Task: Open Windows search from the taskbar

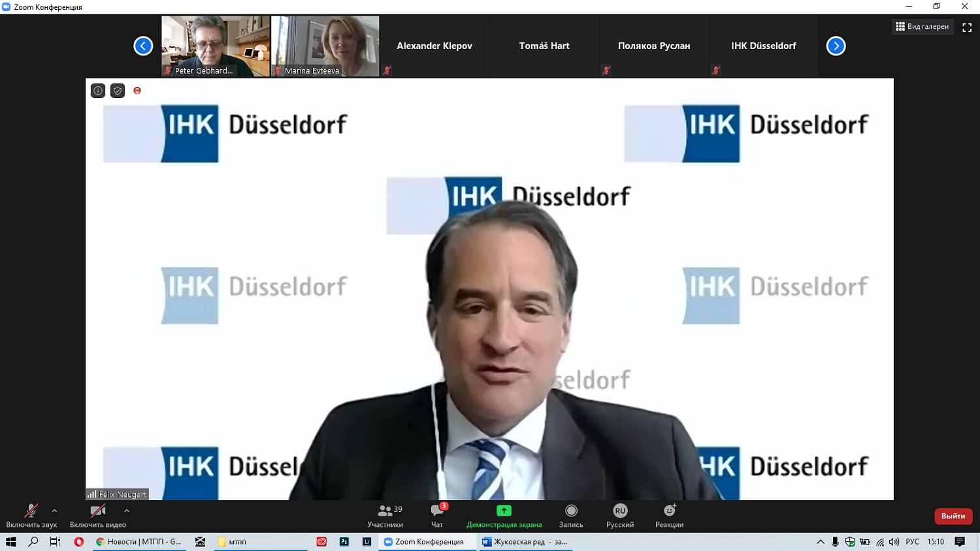Action: pyautogui.click(x=33, y=542)
